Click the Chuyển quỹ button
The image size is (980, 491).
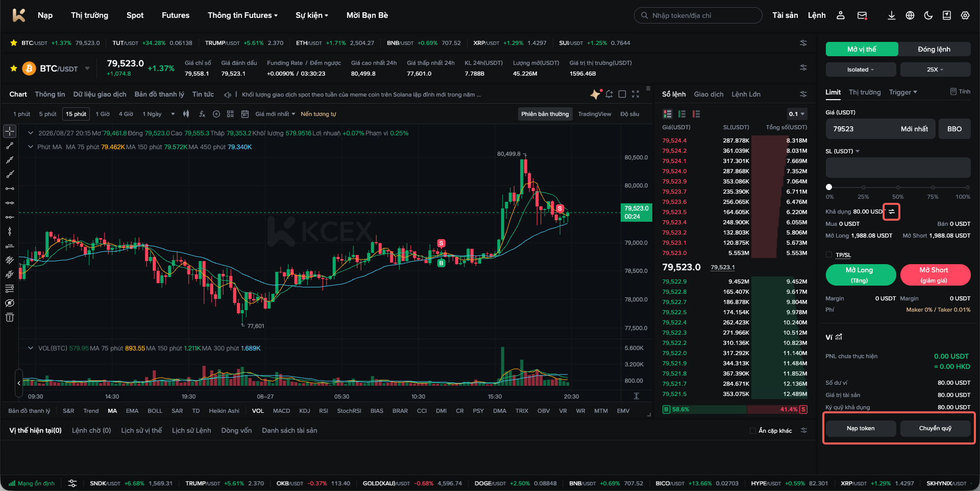tap(935, 428)
